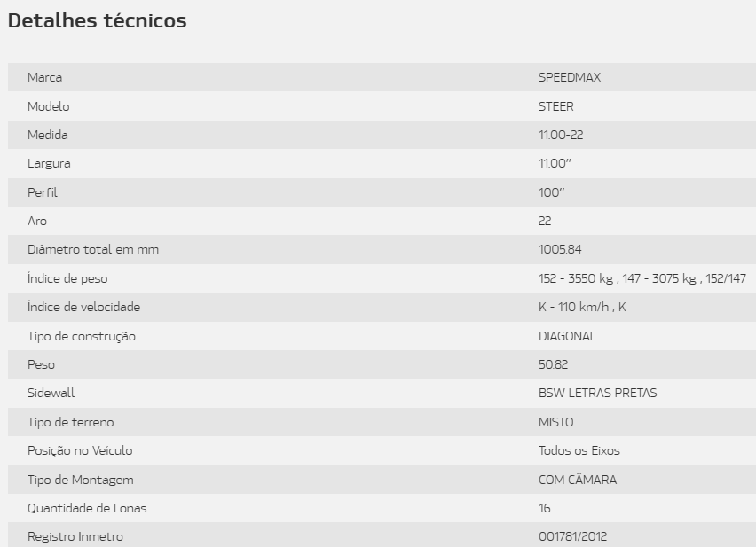Click the Índice de peso label
This screenshot has width=756, height=547.
67,278
